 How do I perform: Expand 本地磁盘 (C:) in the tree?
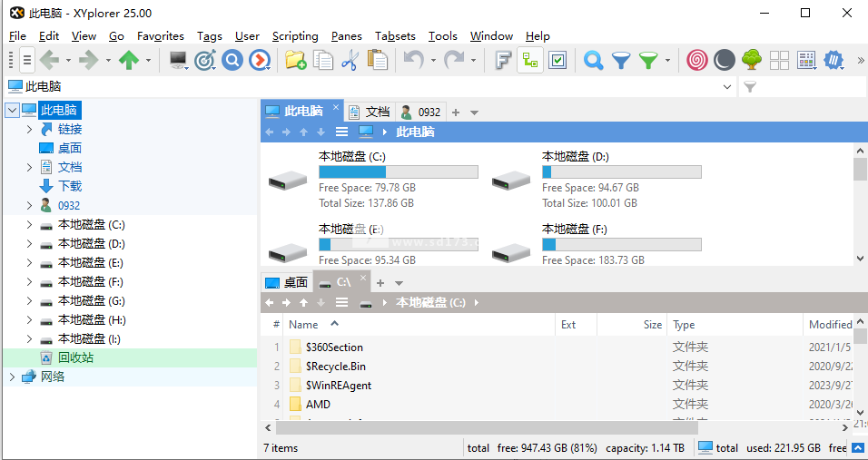[29, 225]
